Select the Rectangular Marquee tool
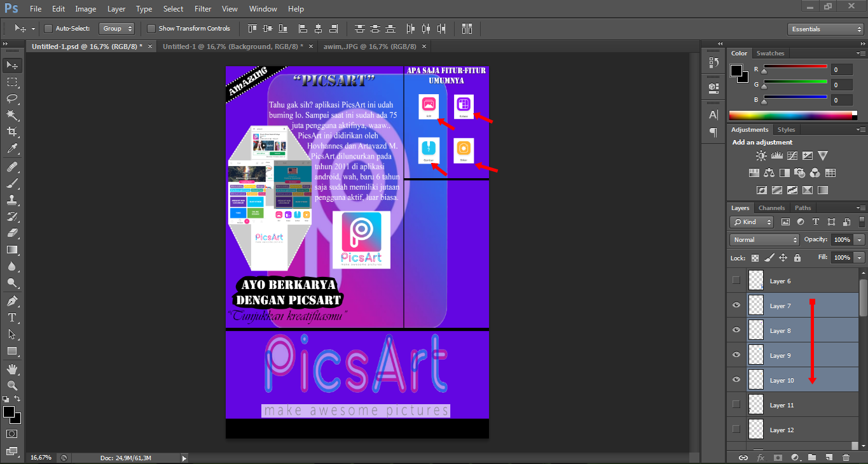Viewport: 868px width, 464px height. click(x=12, y=81)
